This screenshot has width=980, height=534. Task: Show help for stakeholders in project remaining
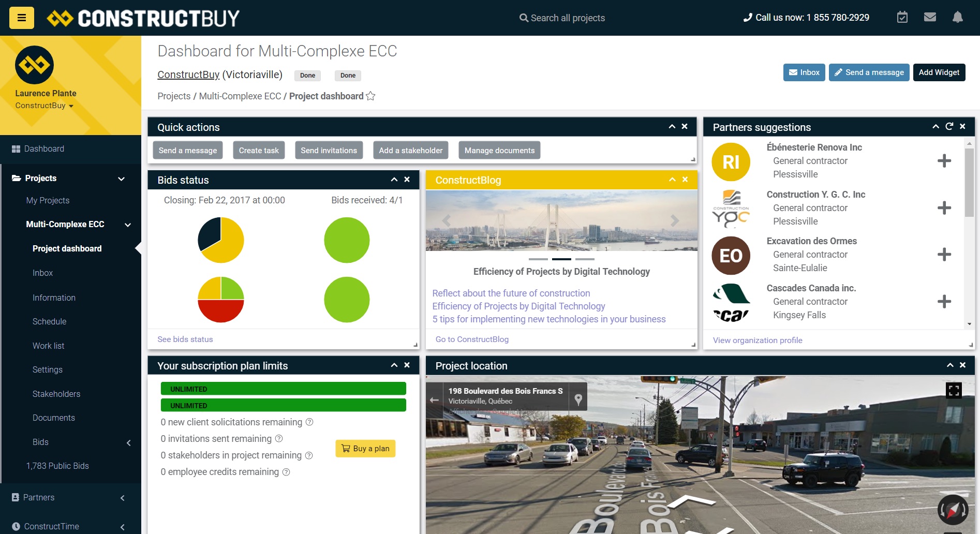[309, 455]
